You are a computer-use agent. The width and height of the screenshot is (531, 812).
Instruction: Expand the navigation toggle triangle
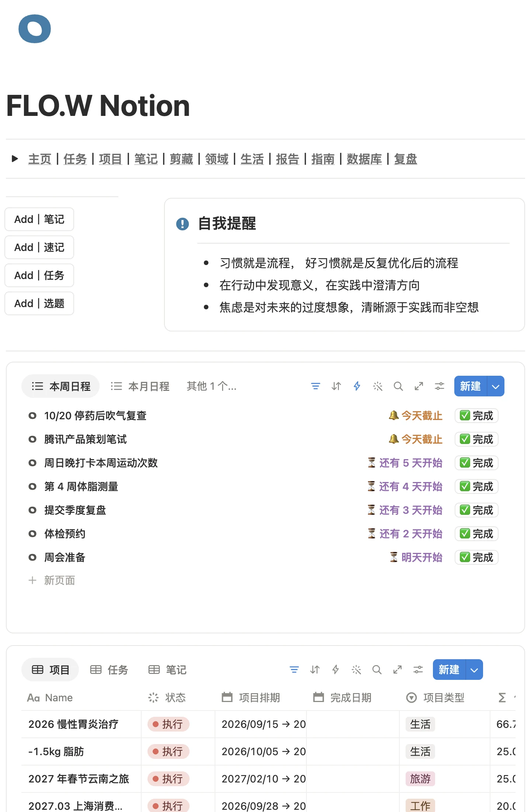point(15,159)
